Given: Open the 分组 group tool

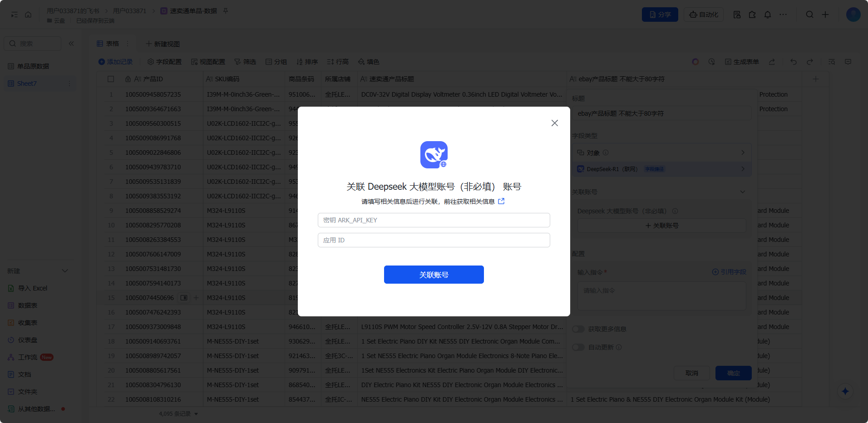Looking at the screenshot, I should (x=276, y=62).
